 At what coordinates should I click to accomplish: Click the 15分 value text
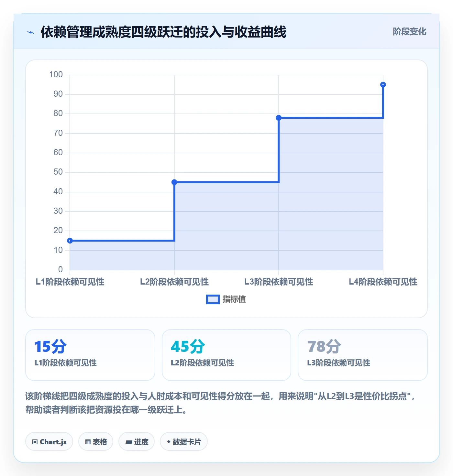(50, 346)
